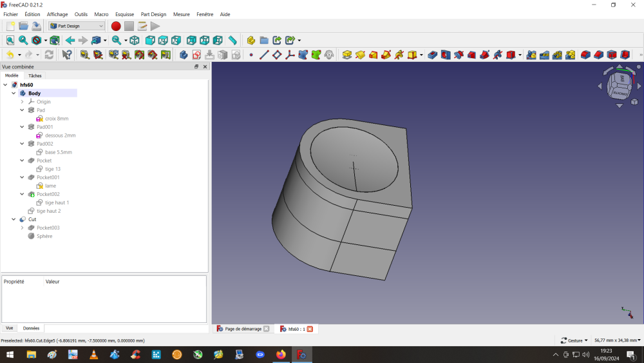
Task: Open the Esquisse menu
Action: point(124,14)
